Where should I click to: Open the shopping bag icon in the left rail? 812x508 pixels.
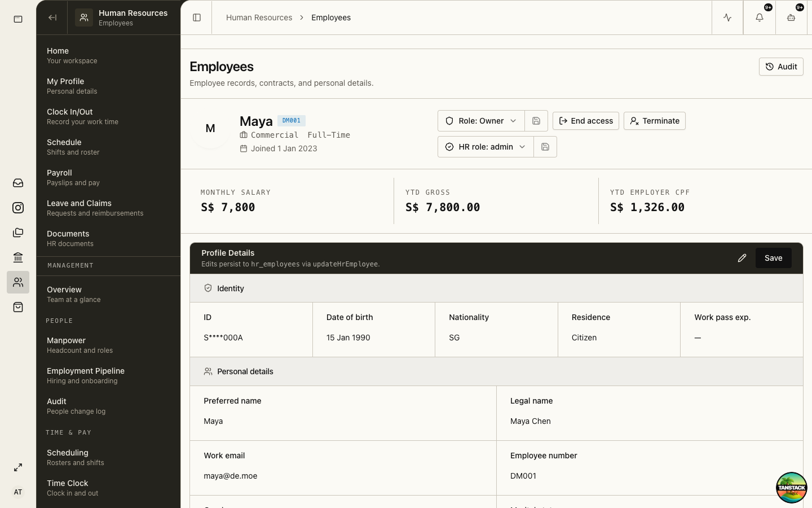(x=18, y=307)
